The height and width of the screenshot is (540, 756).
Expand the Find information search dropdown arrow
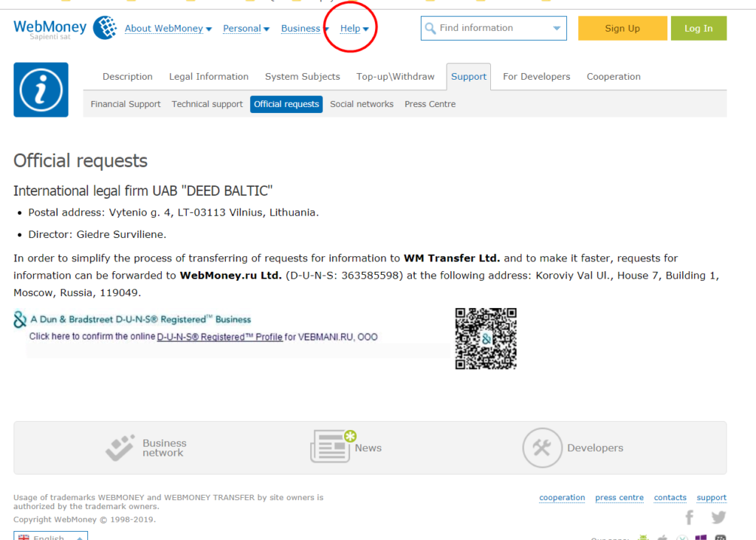[556, 27]
